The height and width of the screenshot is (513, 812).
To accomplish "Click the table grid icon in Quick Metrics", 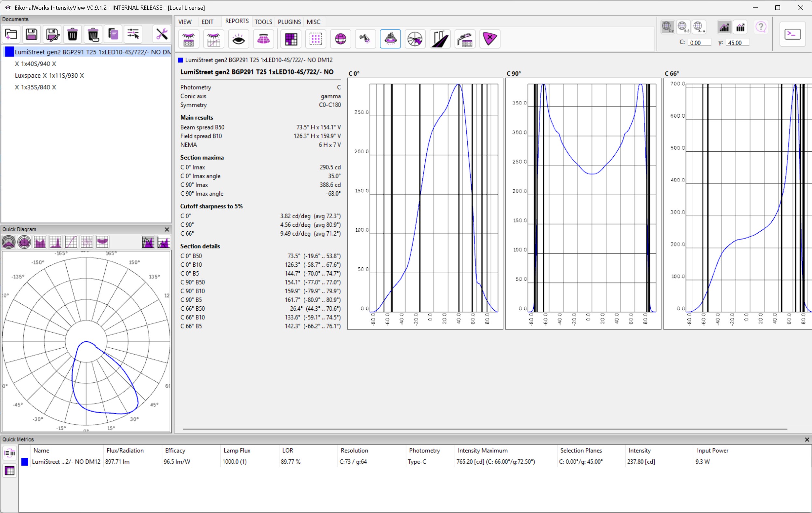I will 10,470.
